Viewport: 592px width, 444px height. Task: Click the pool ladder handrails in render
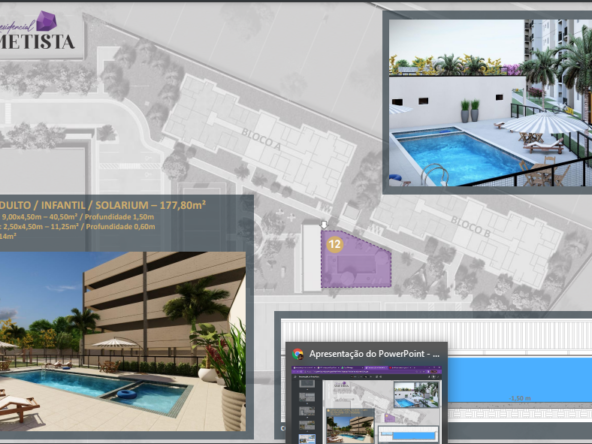[435, 174]
